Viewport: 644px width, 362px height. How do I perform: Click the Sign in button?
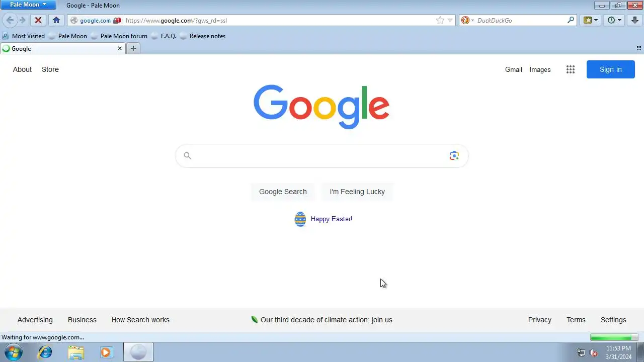tap(611, 69)
